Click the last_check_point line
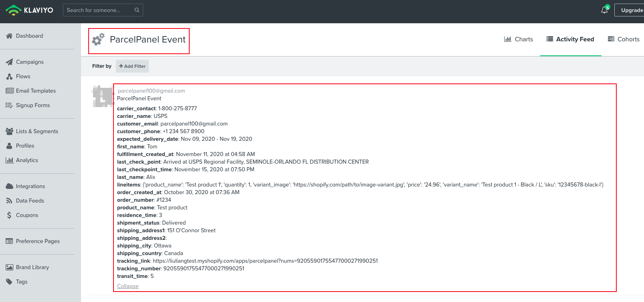Viewport: 644px width, 302px height. point(243,162)
